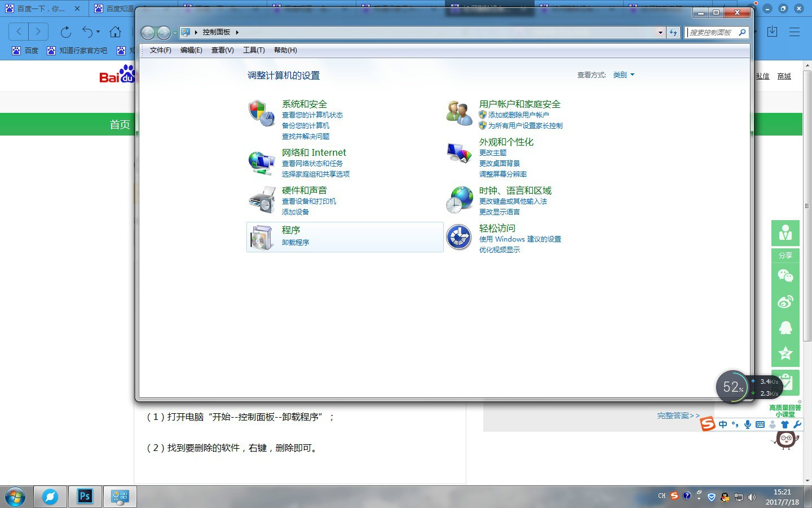Expand the 类别 view-by dropdown
The height and width of the screenshot is (508, 812).
(x=624, y=75)
